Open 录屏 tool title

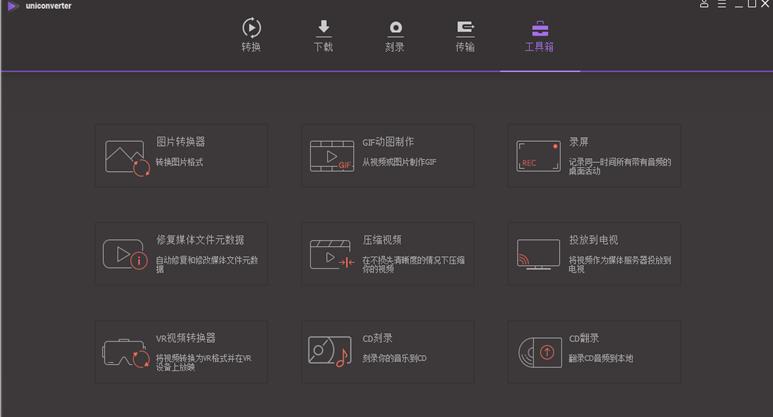pos(579,142)
